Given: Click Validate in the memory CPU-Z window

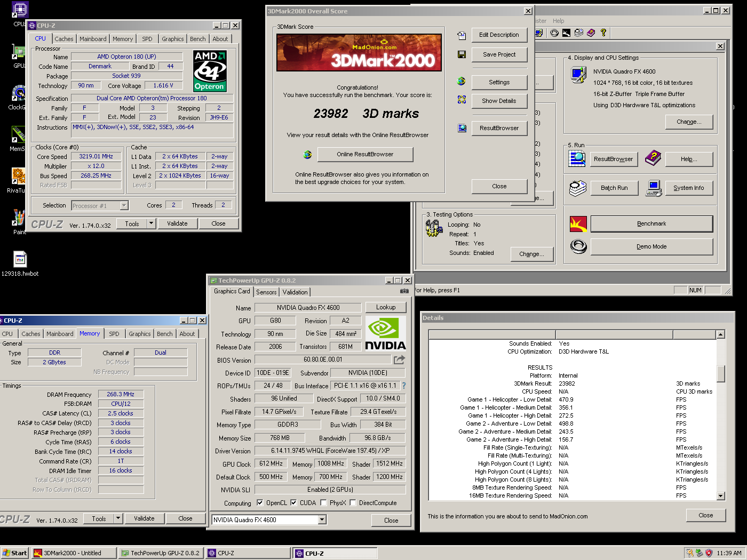Looking at the screenshot, I should click(144, 518).
